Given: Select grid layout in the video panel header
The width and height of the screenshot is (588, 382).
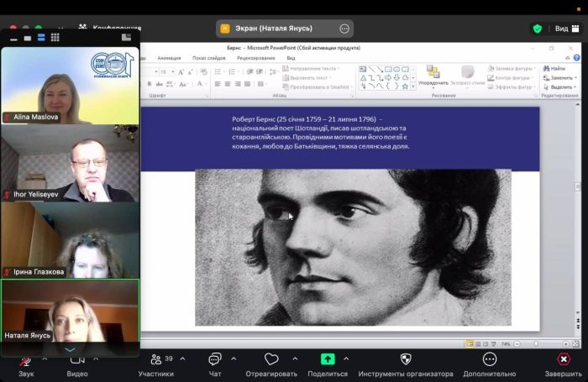Looking at the screenshot, I should click(x=55, y=38).
